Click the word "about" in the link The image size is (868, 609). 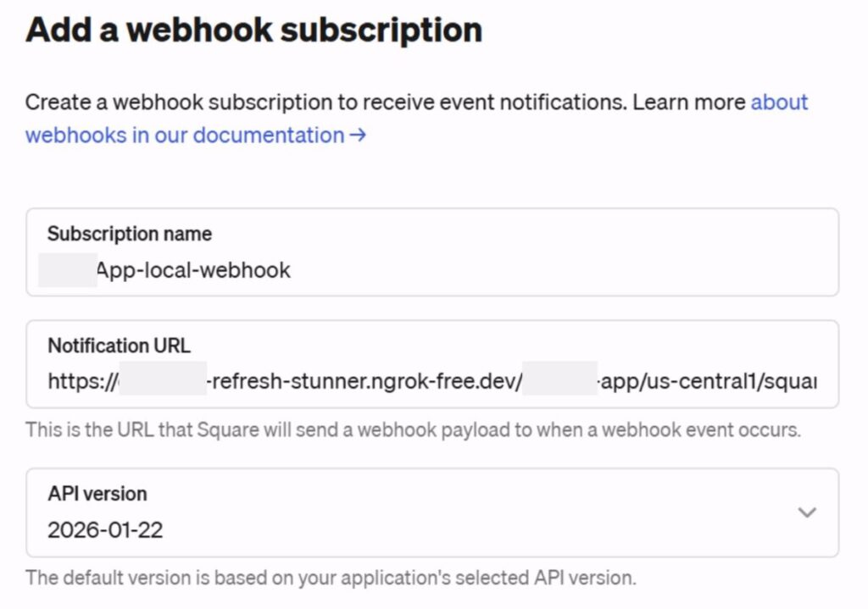point(779,102)
